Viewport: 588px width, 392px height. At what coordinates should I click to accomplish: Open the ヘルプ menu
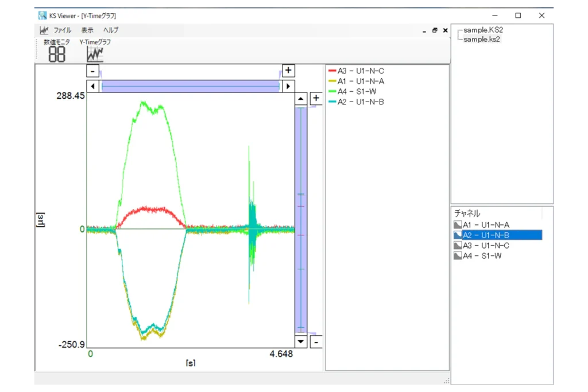[x=111, y=30]
